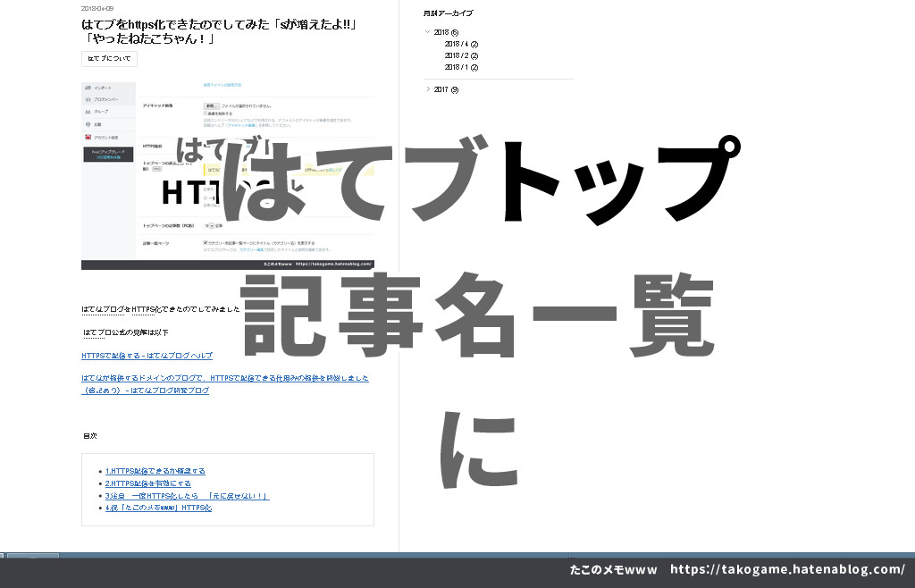This screenshot has height=588, width=915.
Task: Expand the 2017 archive year arrow
Action: point(428,89)
